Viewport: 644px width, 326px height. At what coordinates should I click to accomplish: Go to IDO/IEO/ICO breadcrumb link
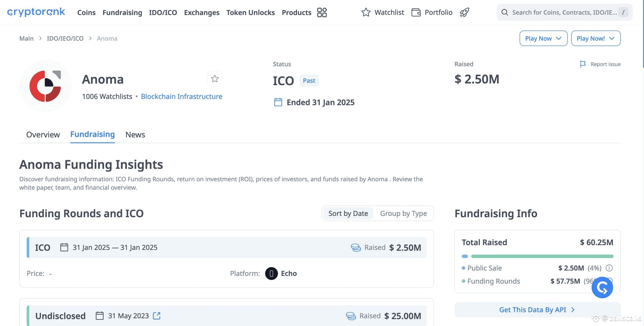pyautogui.click(x=65, y=38)
